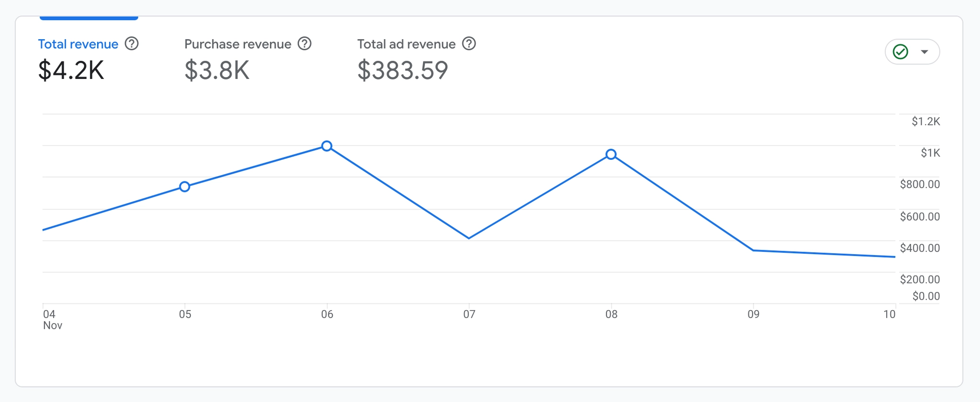Click the $400.00 y-axis label
The width and height of the screenshot is (980, 402).
tap(920, 248)
